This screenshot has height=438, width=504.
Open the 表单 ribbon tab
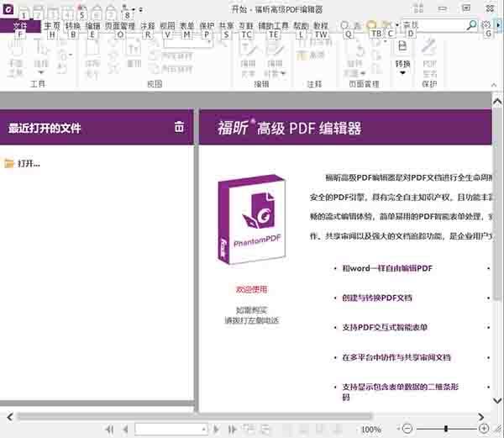(187, 26)
